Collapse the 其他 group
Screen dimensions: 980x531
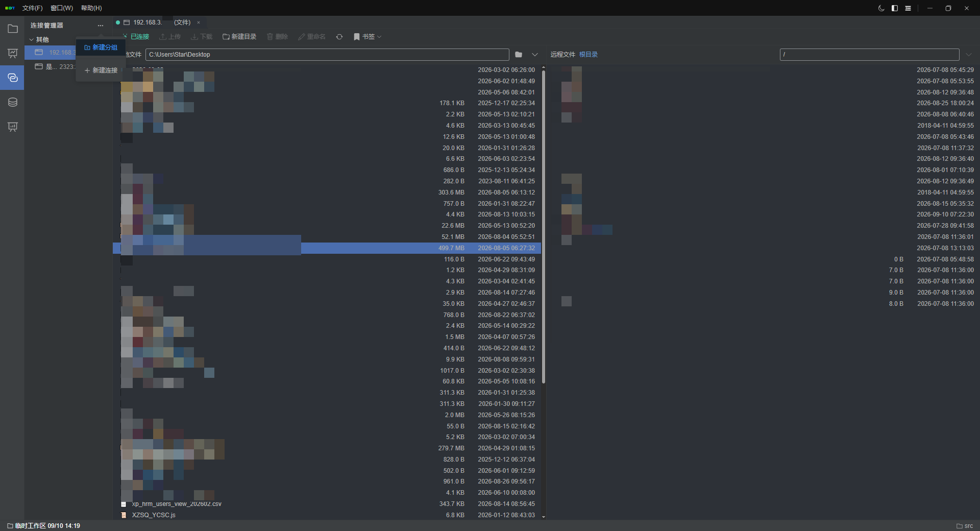coord(39,39)
